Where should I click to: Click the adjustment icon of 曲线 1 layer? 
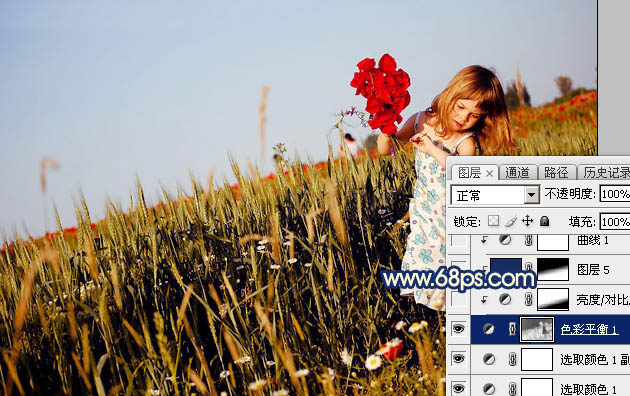tap(505, 240)
